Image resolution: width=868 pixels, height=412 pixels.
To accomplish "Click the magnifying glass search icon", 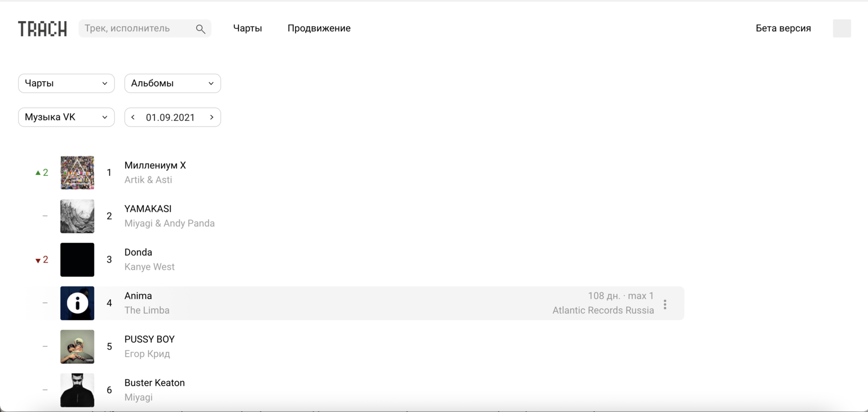I will pyautogui.click(x=200, y=29).
